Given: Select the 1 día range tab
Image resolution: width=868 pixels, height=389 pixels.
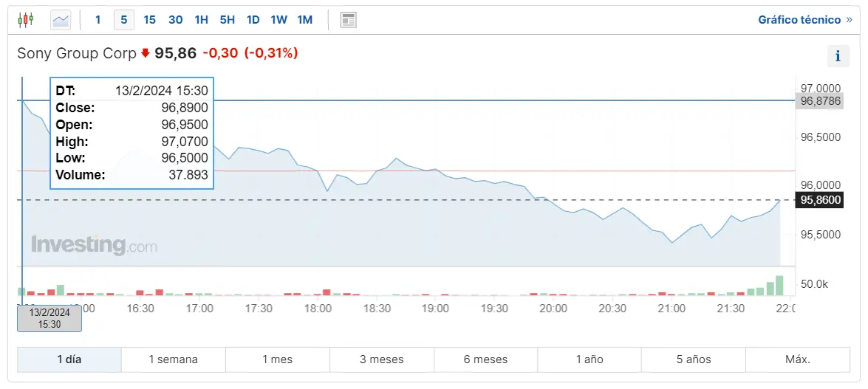Looking at the screenshot, I should pyautogui.click(x=69, y=359).
